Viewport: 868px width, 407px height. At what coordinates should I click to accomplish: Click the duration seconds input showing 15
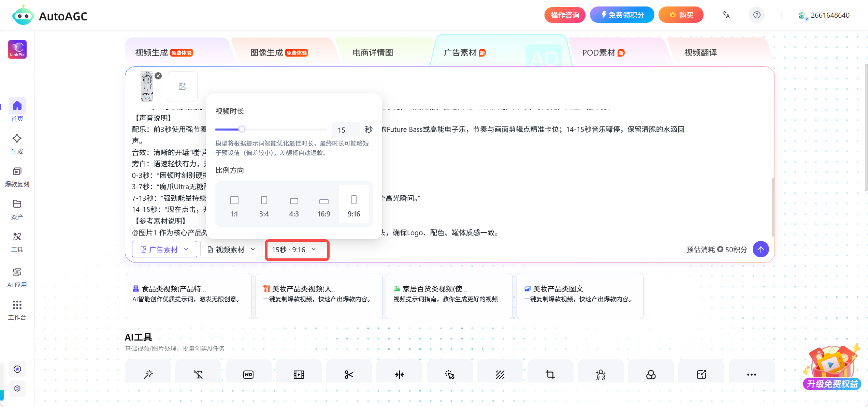pyautogui.click(x=346, y=130)
